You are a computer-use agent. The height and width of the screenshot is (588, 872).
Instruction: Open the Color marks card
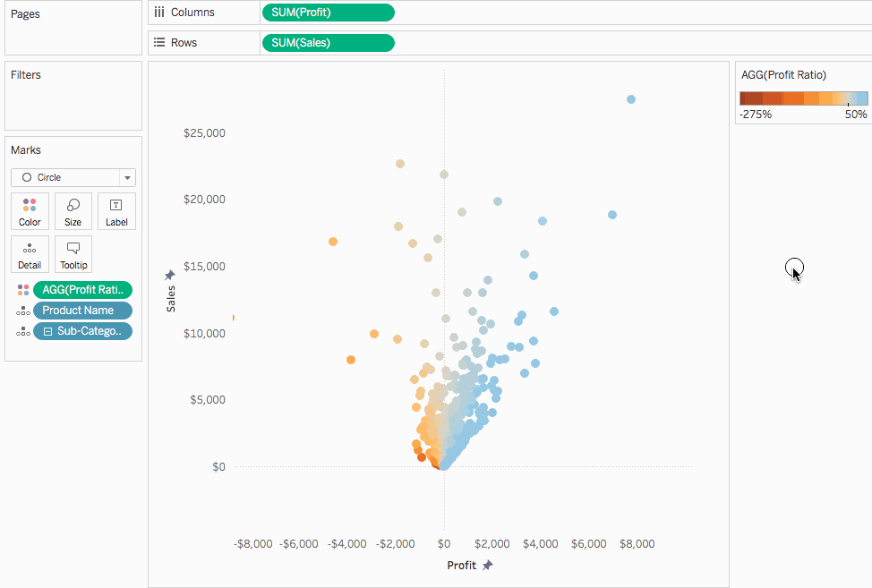pyautogui.click(x=30, y=211)
